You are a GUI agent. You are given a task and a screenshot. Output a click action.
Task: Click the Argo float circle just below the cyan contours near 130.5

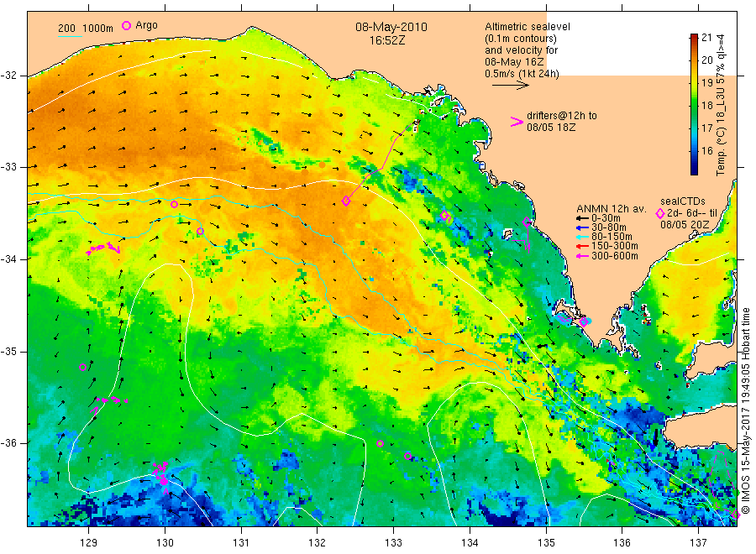click(x=200, y=231)
